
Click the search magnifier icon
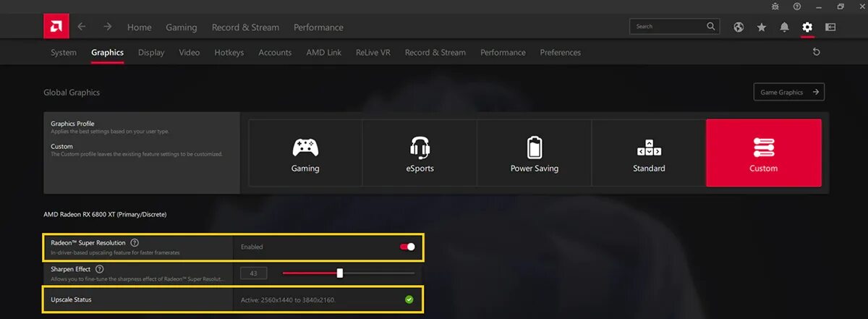711,27
